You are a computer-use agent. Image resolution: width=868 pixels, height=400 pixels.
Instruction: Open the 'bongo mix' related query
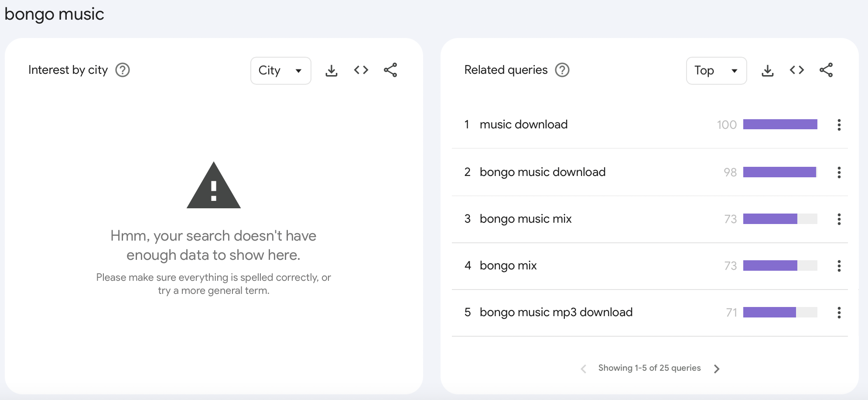click(508, 266)
